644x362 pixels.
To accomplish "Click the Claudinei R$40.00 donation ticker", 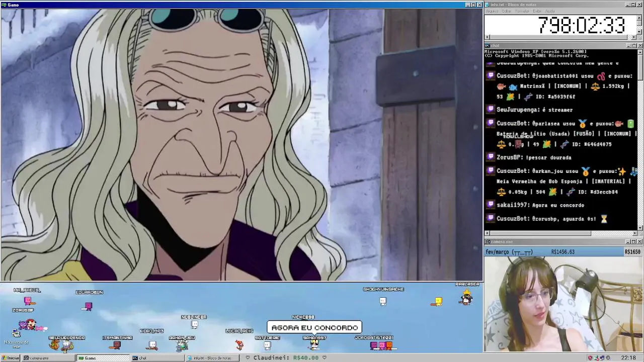I will coord(286,358).
